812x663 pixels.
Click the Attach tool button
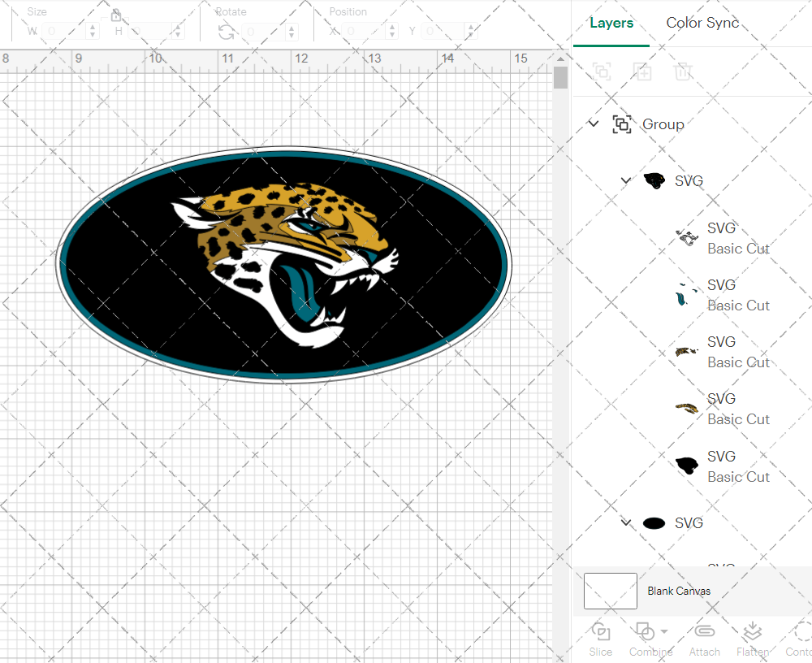click(x=704, y=639)
